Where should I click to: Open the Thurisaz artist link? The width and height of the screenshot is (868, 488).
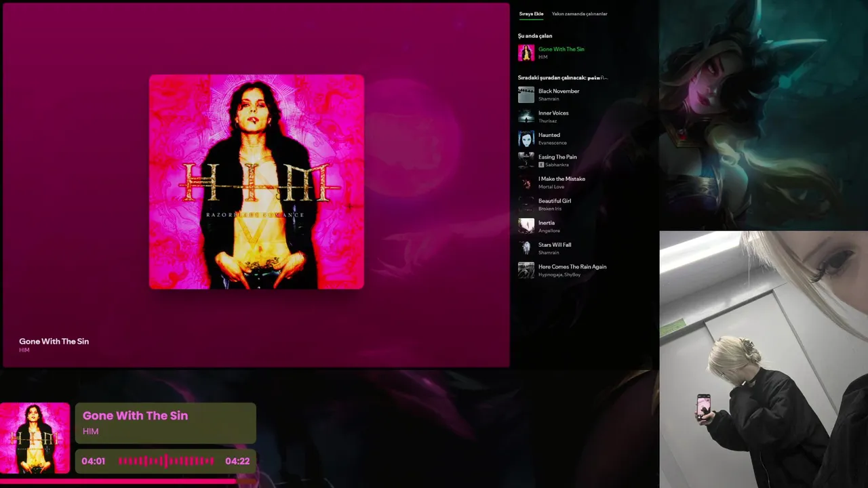547,121
